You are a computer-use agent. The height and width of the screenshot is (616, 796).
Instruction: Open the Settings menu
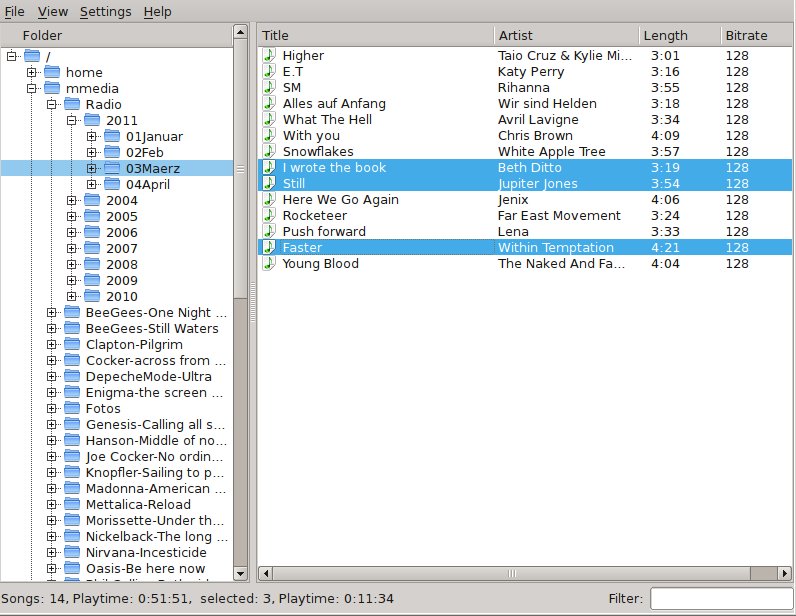(106, 11)
